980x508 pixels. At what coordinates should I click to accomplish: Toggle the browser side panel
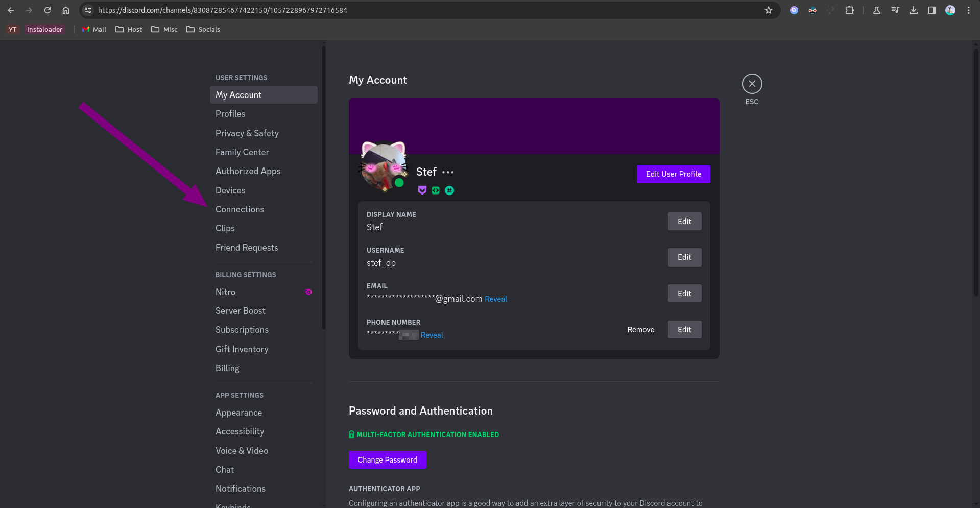coord(932,10)
